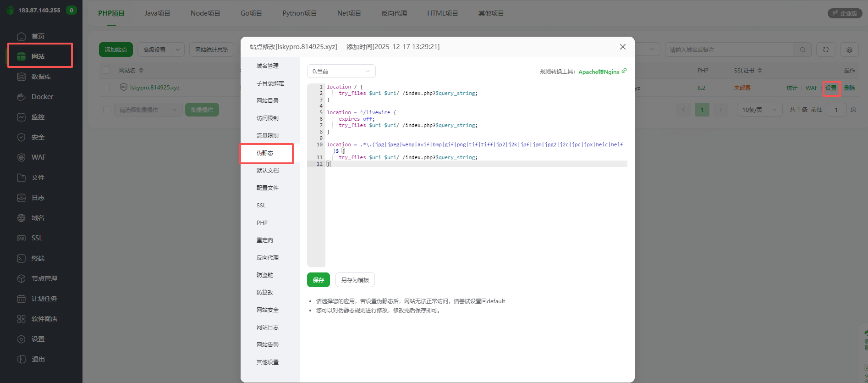The width and height of the screenshot is (868, 383).
Task: Check the lskypro.814925.xyz row checkbox
Action: click(106, 88)
